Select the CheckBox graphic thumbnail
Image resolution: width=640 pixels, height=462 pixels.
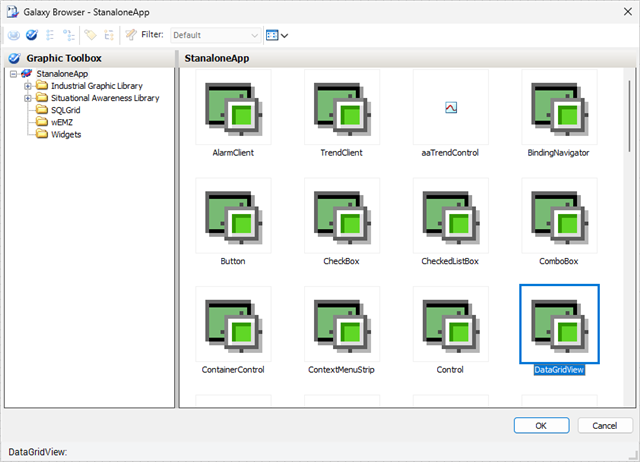click(342, 215)
